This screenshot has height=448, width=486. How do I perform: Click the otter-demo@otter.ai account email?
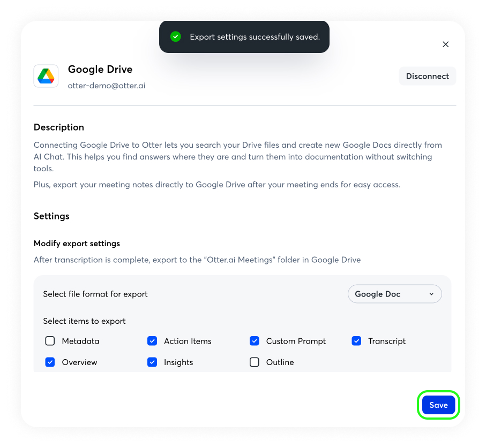tap(106, 86)
